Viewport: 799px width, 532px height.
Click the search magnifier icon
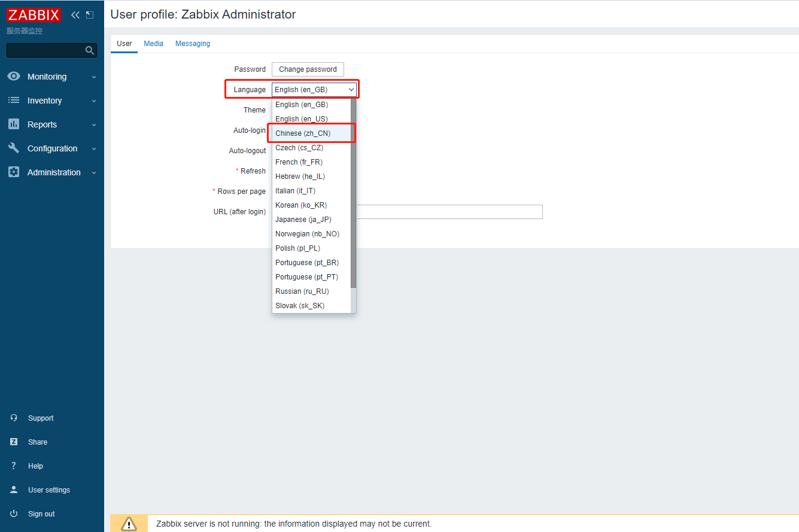tap(90, 50)
